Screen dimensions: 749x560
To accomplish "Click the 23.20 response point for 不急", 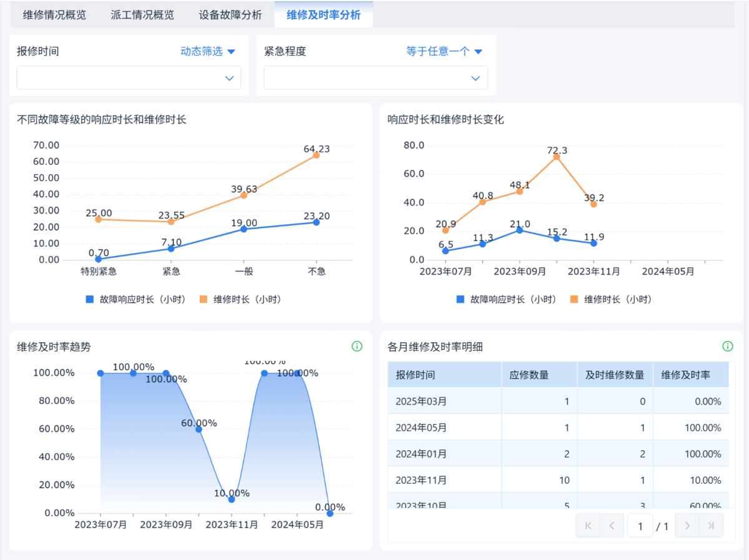I will pos(316,222).
